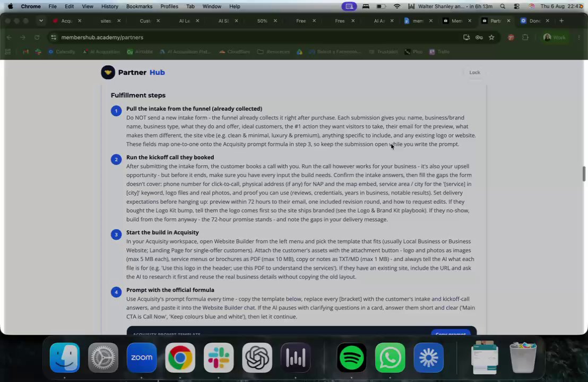The width and height of the screenshot is (588, 382).
Task: Open the Trustpilot bookmark
Action: (x=383, y=52)
